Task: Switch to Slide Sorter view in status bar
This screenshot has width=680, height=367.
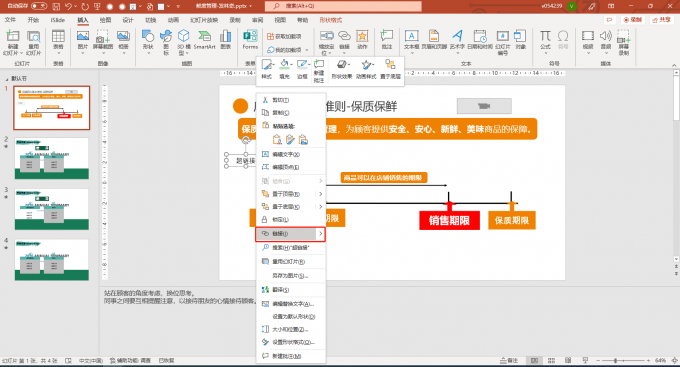Action: point(551,360)
